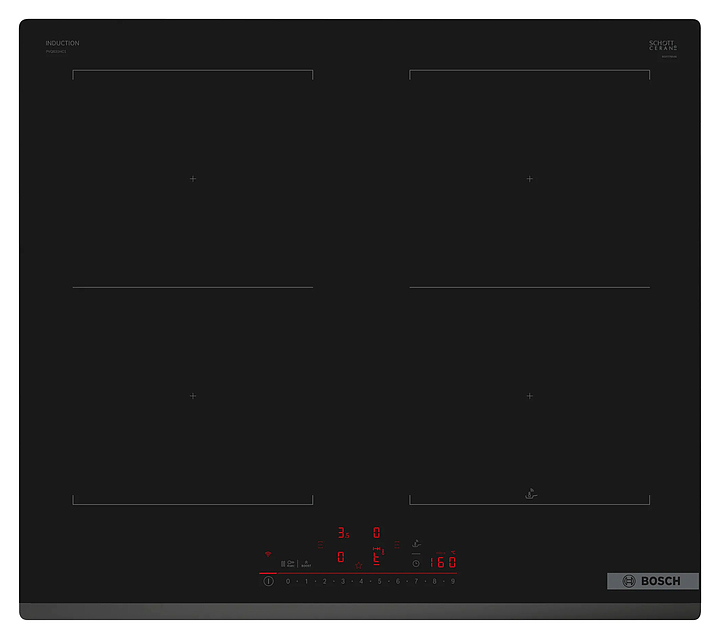Viewport: 720px width, 639px height.
Task: Tap the pan symbol on front-right zone
Action: tap(530, 494)
